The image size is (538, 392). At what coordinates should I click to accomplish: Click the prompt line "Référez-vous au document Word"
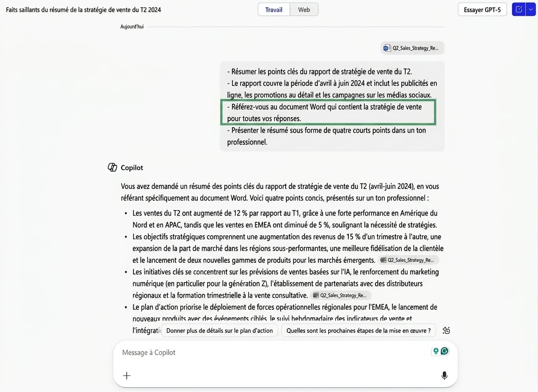pos(324,113)
